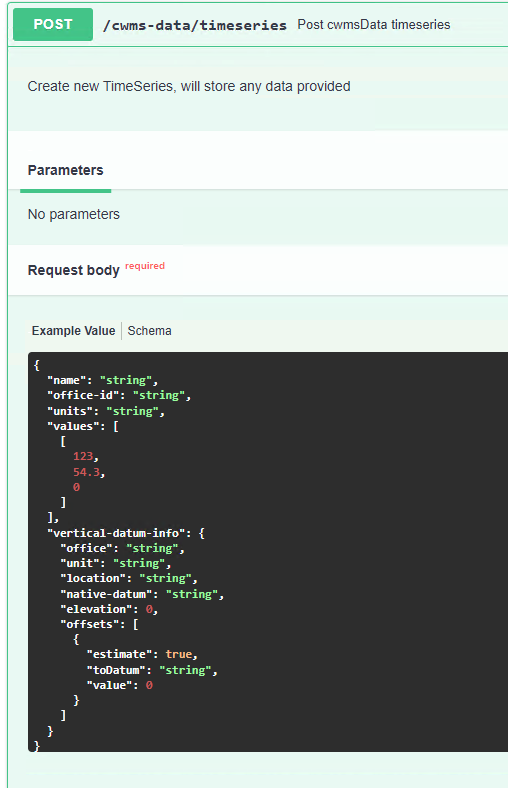Screen dimensions: 508x788
Task: Click the Request body heading
Action: [73, 270]
